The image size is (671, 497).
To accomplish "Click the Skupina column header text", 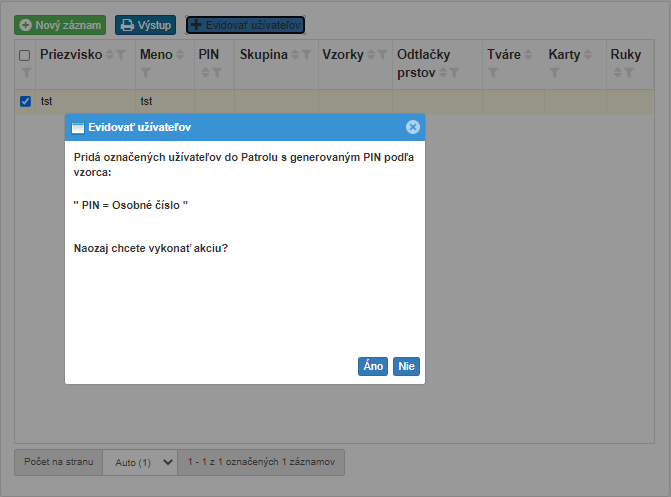I will [x=264, y=54].
